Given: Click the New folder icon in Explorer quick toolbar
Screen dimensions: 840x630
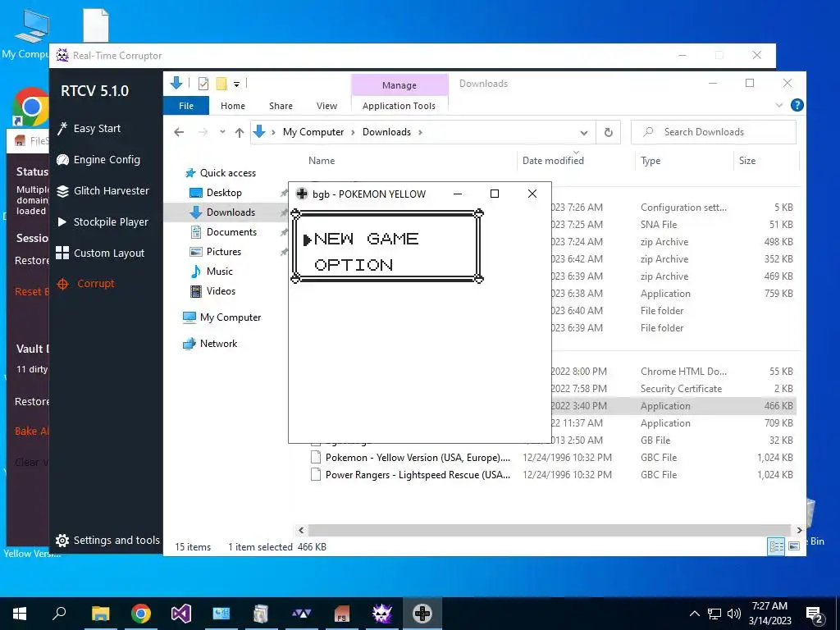Looking at the screenshot, I should click(x=221, y=84).
